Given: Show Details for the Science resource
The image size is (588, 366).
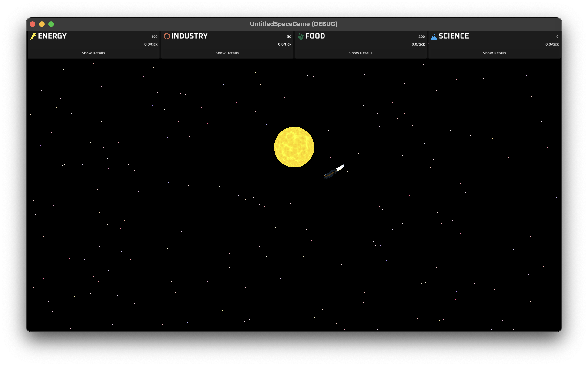Looking at the screenshot, I should pos(494,53).
